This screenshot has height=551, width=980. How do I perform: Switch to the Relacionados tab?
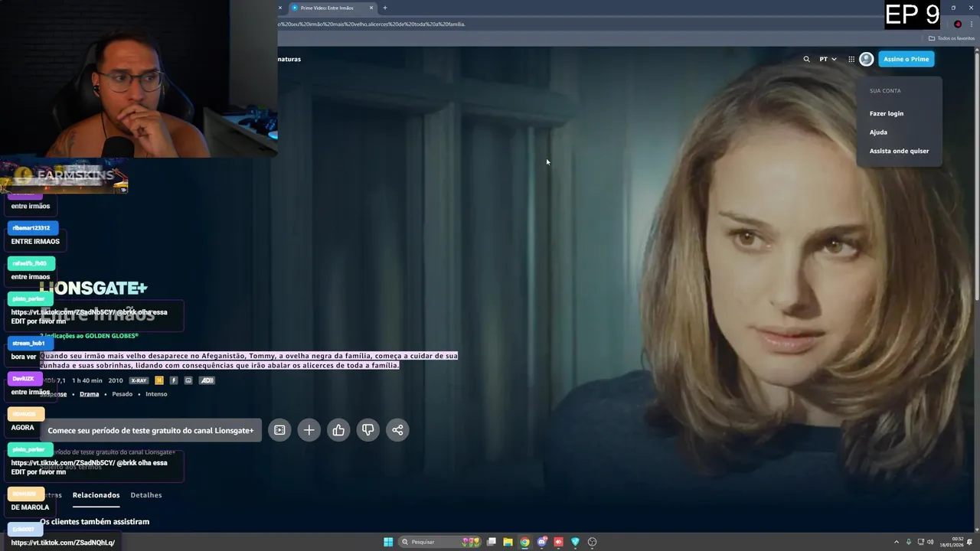96,495
